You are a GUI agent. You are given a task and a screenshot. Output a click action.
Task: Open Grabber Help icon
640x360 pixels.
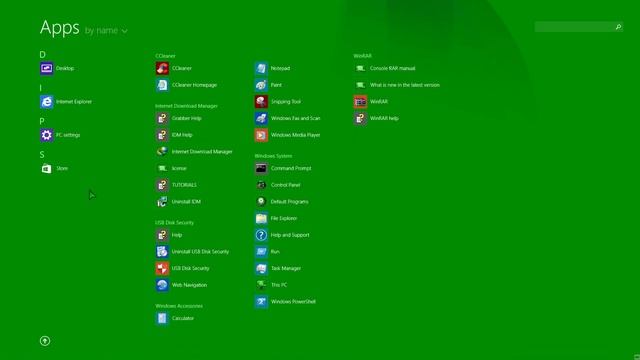[162, 118]
